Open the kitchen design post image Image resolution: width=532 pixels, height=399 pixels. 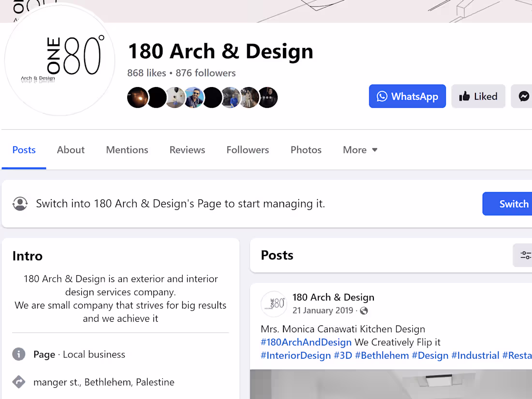(391, 384)
